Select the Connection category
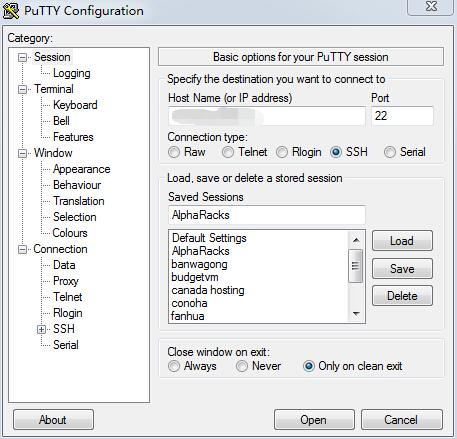 pyautogui.click(x=60, y=249)
